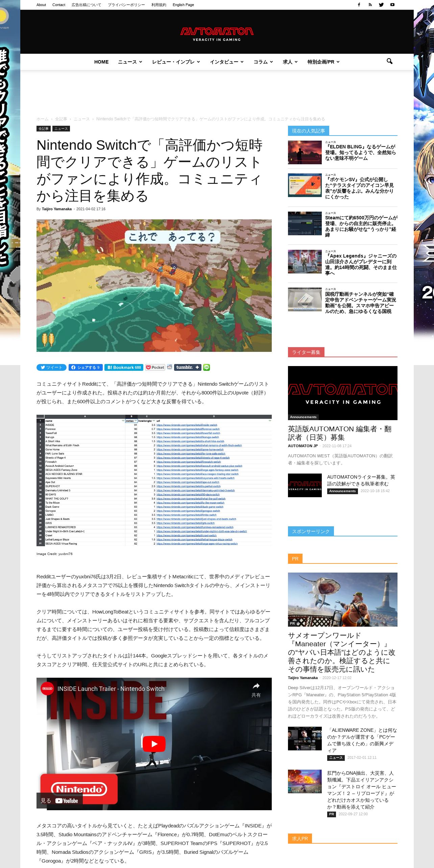This screenshot has width=434, height=868.
Task: Open the Nintendo channel avatar on video
Action: point(47,689)
